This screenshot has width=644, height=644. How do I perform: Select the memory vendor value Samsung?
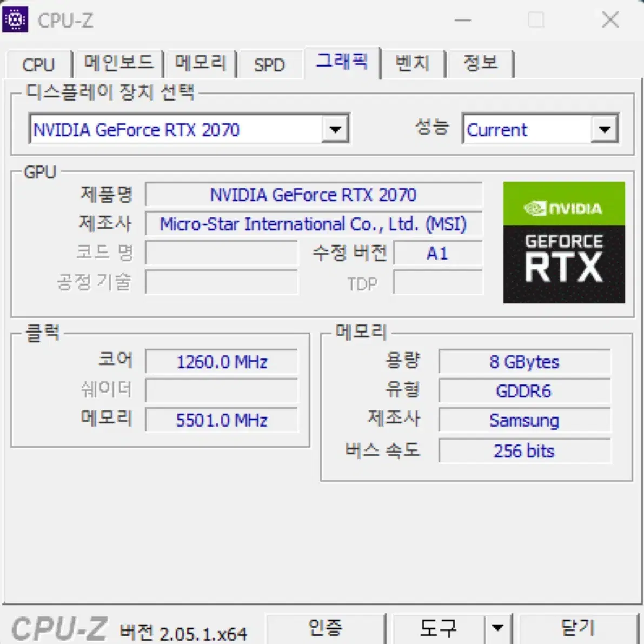525,420
